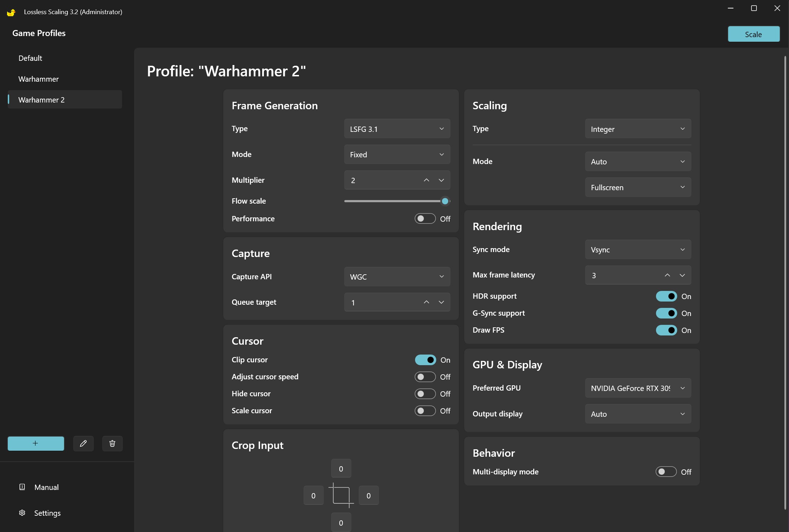Decrease Queue target with down arrow
Image resolution: width=789 pixels, height=532 pixels.
pos(442,302)
